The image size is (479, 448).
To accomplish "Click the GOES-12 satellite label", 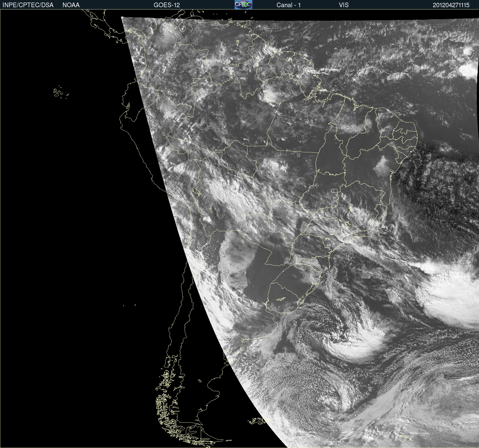I will click(167, 5).
